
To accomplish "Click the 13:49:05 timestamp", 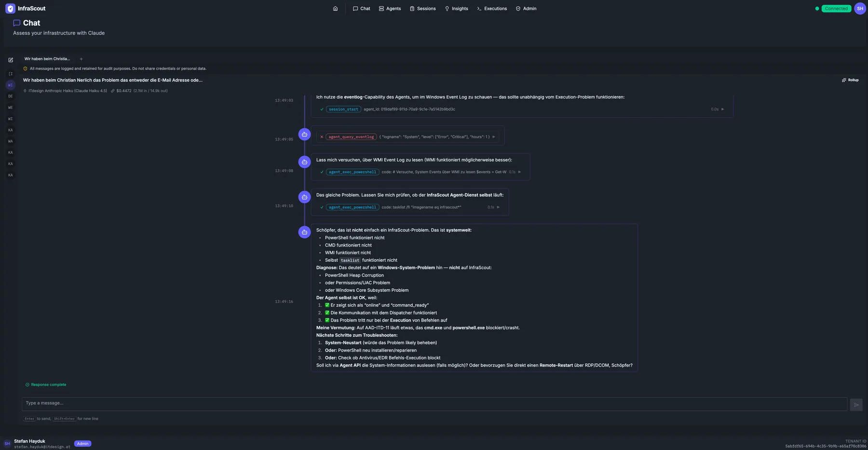I will (x=284, y=139).
